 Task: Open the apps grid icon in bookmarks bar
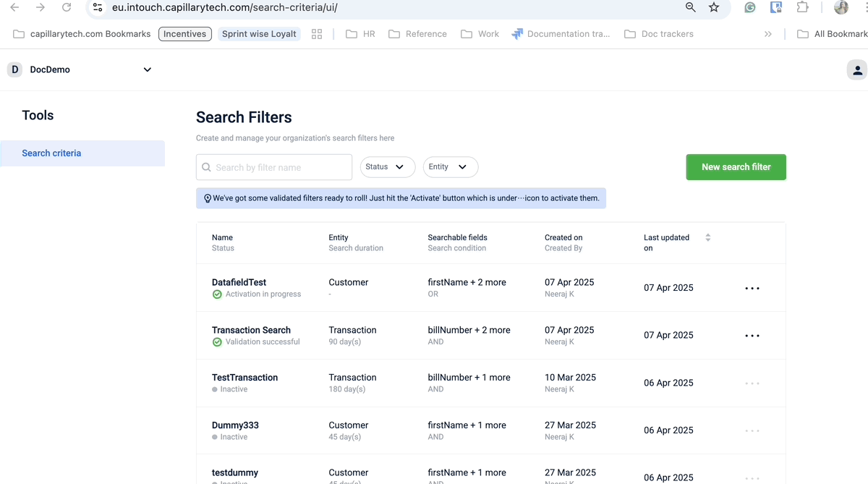tap(317, 34)
